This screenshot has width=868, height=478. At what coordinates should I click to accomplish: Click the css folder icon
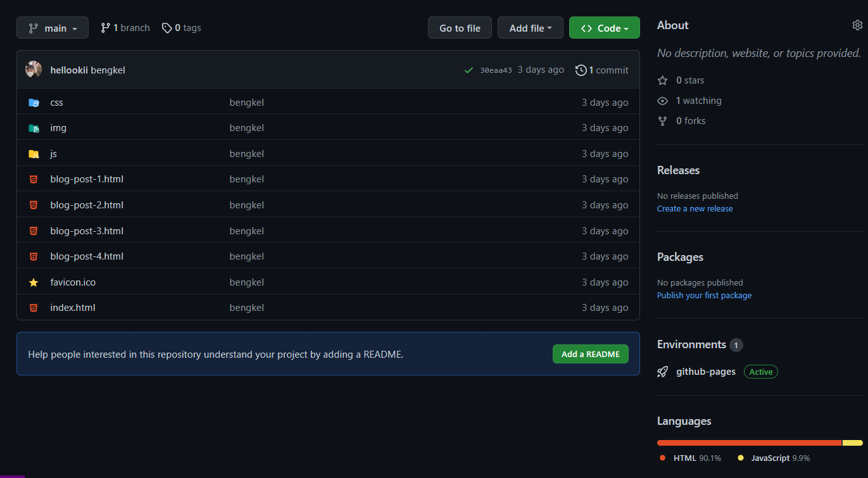pos(34,103)
